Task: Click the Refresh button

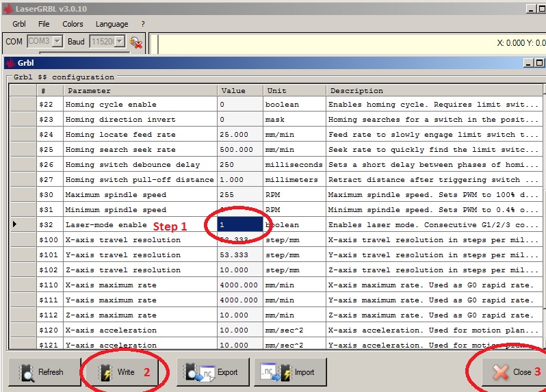Action: coord(44,372)
